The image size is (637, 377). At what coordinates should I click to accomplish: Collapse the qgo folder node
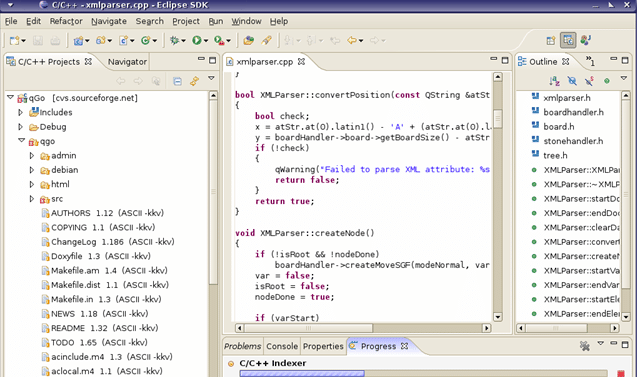tap(22, 141)
